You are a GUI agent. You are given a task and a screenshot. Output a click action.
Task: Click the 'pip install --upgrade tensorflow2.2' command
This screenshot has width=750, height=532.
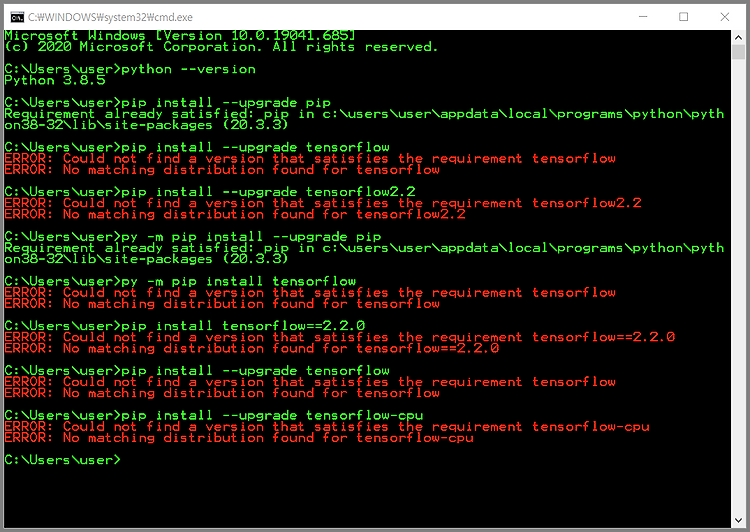pyautogui.click(x=210, y=192)
